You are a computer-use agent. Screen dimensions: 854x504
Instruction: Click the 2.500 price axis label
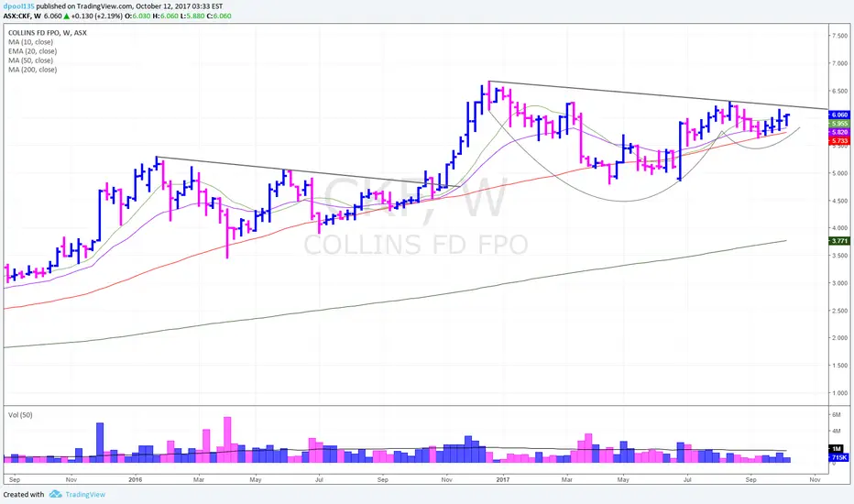click(839, 311)
